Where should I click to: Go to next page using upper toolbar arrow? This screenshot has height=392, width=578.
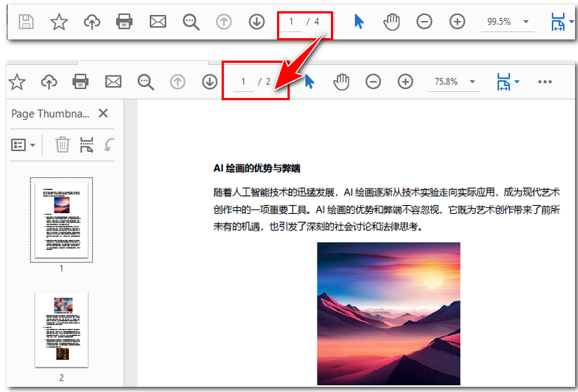257,22
